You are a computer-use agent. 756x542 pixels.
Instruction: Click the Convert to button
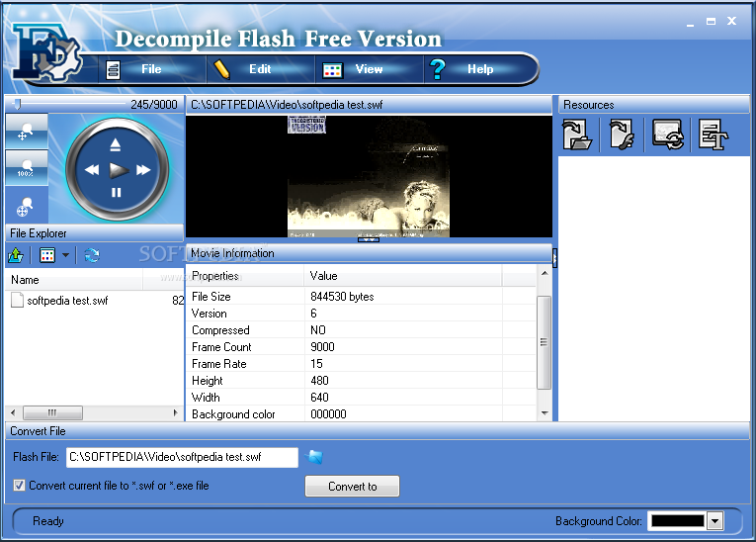(x=353, y=487)
